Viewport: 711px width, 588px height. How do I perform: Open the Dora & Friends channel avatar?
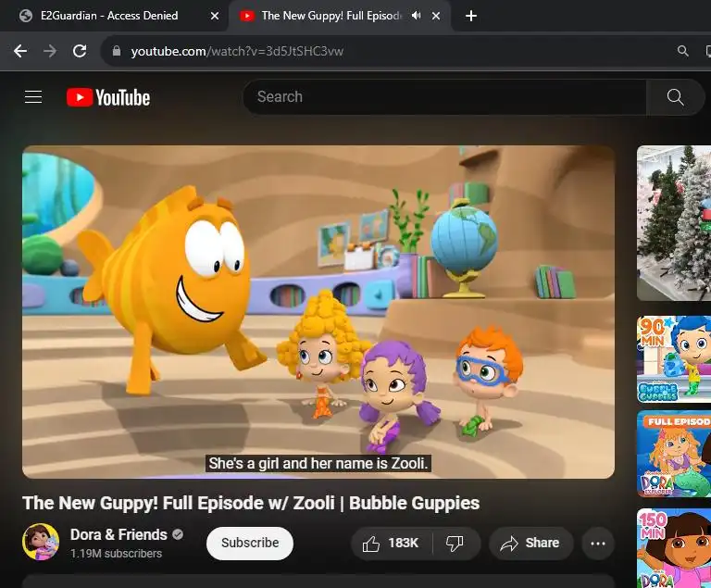point(41,542)
